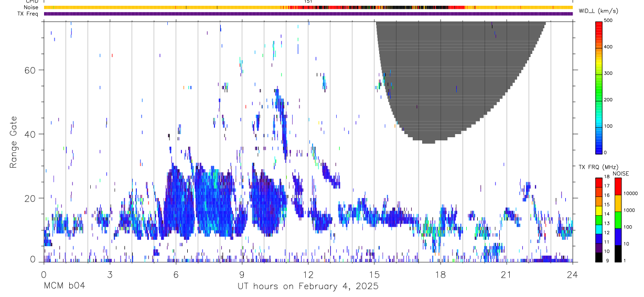The width and height of the screenshot is (644, 297).
Task: Click the red-black noisy section of Noise strip
Action: click(378, 7)
